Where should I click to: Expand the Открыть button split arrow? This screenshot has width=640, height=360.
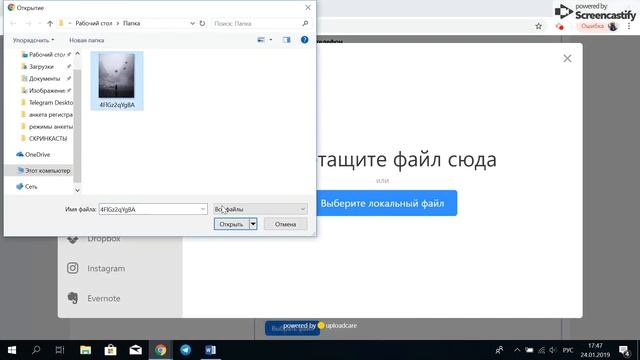(x=253, y=224)
